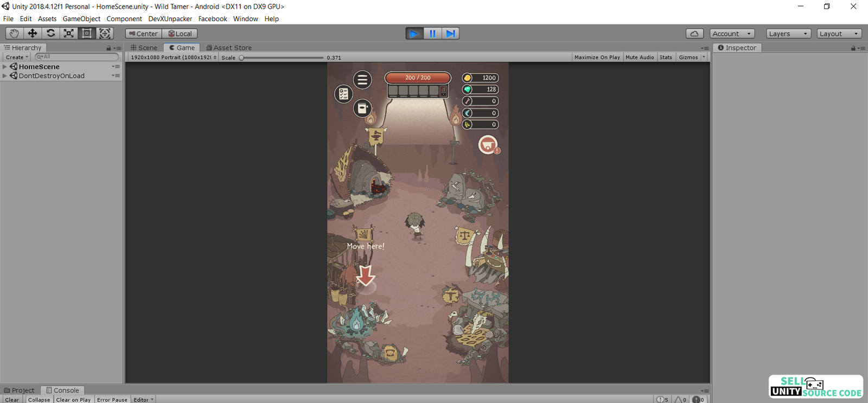Lock the Inspector panel
This screenshot has width=868, height=403.
(x=853, y=48)
